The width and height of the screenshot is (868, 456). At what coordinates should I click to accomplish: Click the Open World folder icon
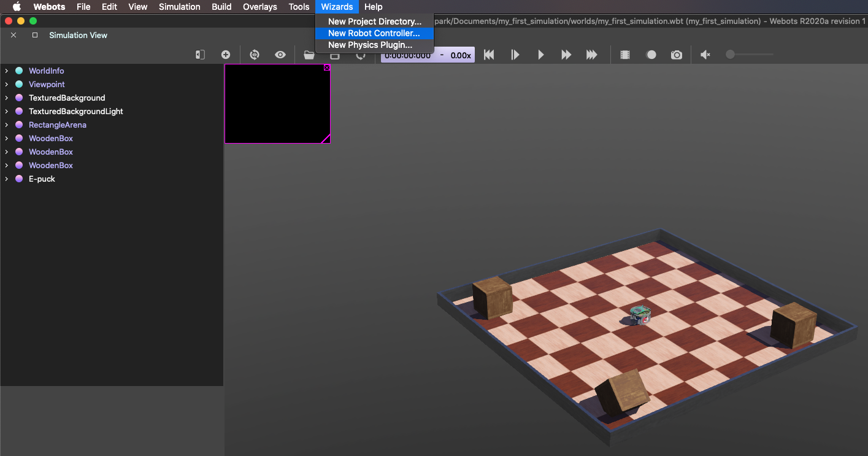[x=309, y=56]
